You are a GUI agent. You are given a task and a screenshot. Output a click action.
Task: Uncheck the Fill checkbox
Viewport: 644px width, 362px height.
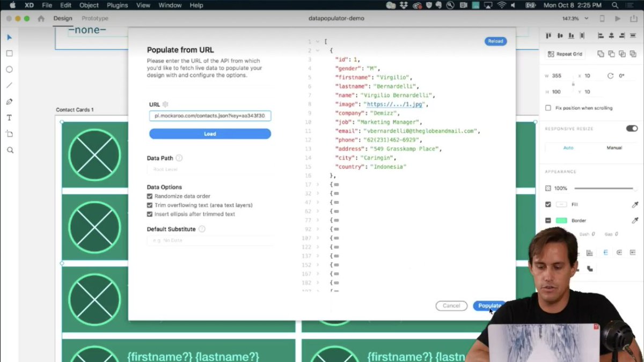tap(548, 204)
